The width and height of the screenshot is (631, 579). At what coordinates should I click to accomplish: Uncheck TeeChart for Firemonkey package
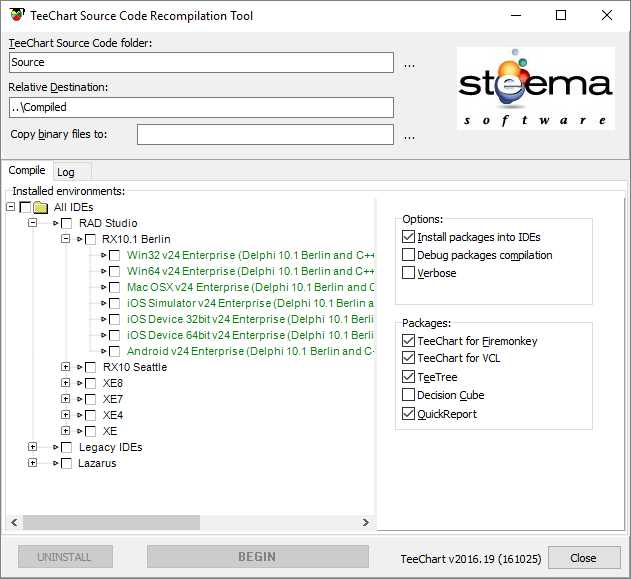click(x=408, y=341)
